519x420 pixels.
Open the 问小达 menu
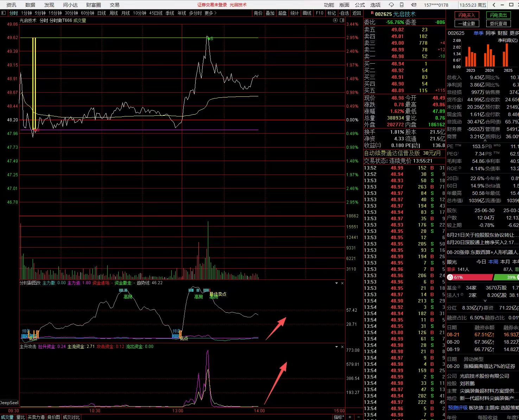click(x=70, y=5)
